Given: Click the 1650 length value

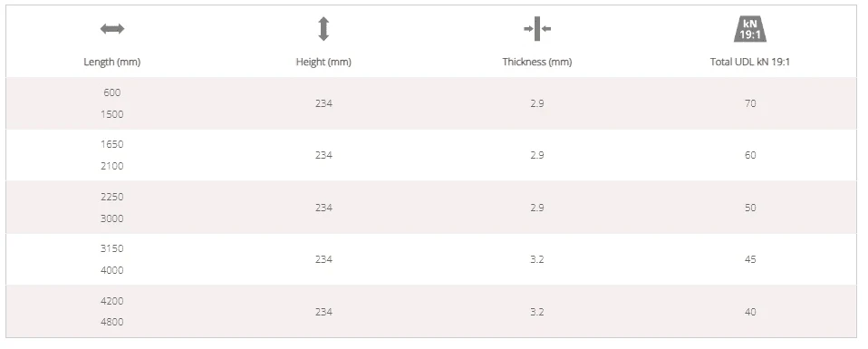Looking at the screenshot, I should pos(111,145).
